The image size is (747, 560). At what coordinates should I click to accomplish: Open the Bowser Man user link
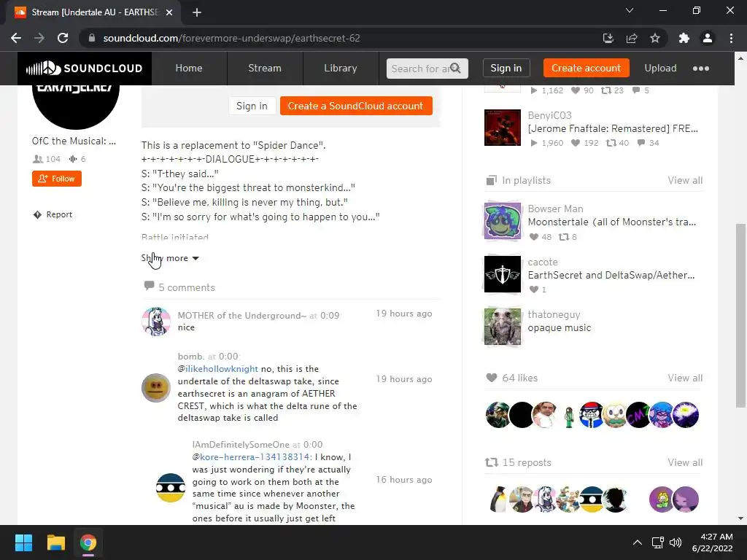(555, 209)
